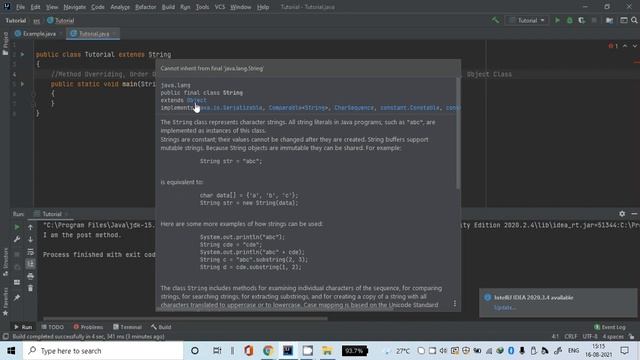The width and height of the screenshot is (640, 360).
Task: Pin the Run tab with pin icon
Action: [x=17, y=298]
